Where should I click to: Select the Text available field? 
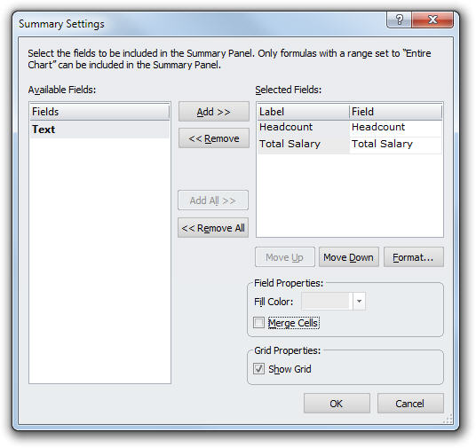point(99,130)
